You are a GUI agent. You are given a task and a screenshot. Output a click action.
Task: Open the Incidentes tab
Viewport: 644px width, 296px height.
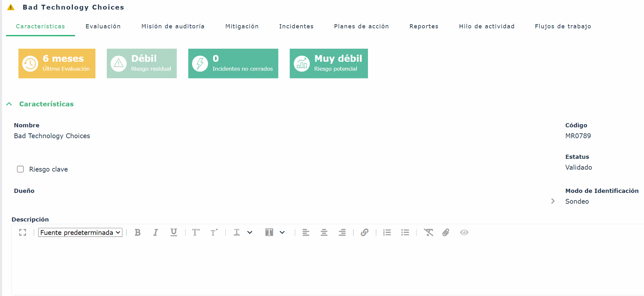[x=296, y=26]
